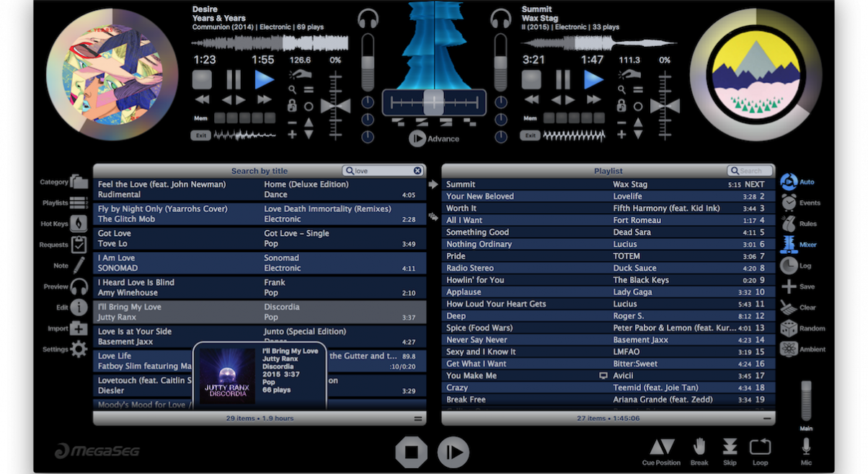Screen dimensions: 868x474
Task: Randomize the playlist with the Random dice
Action: pos(789,328)
